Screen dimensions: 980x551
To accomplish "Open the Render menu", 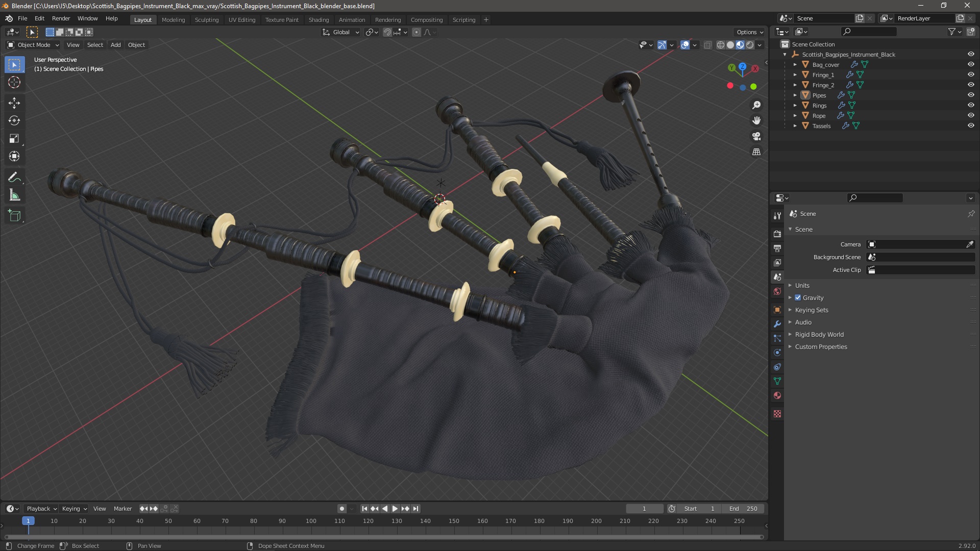I will click(61, 18).
